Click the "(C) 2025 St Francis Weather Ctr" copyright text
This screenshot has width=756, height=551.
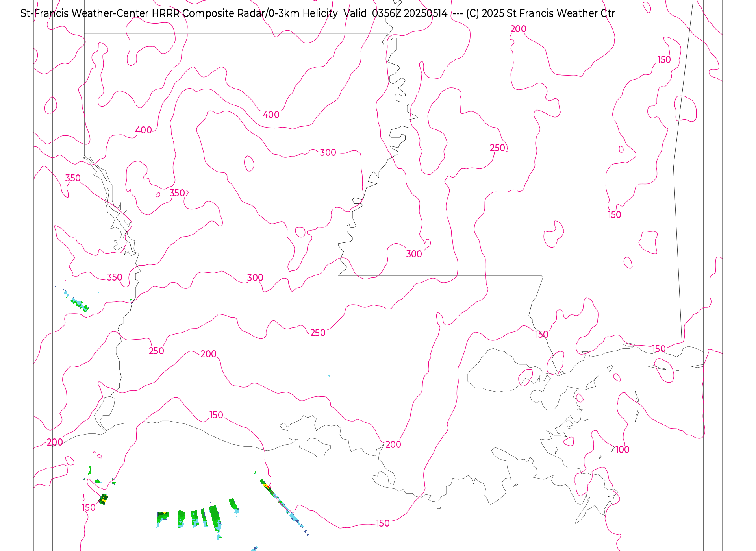pyautogui.click(x=540, y=13)
